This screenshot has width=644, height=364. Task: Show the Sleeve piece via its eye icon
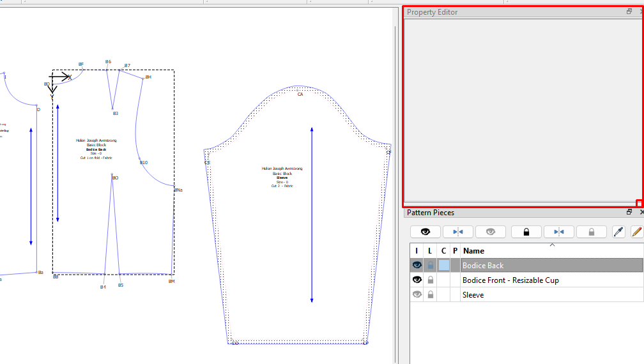pyautogui.click(x=417, y=294)
